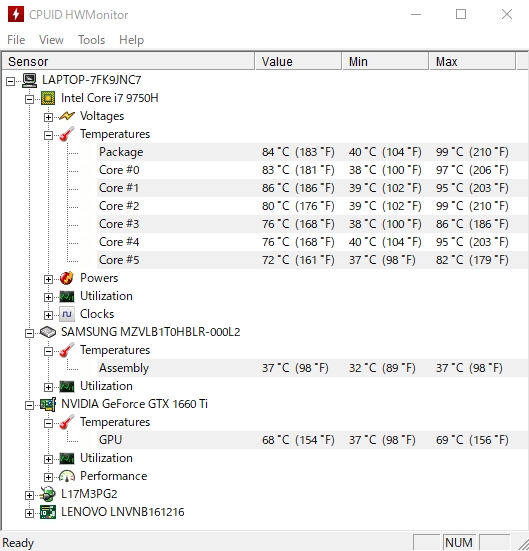Image resolution: width=529 pixels, height=551 pixels.
Task: Open the Tools menu
Action: pos(91,40)
